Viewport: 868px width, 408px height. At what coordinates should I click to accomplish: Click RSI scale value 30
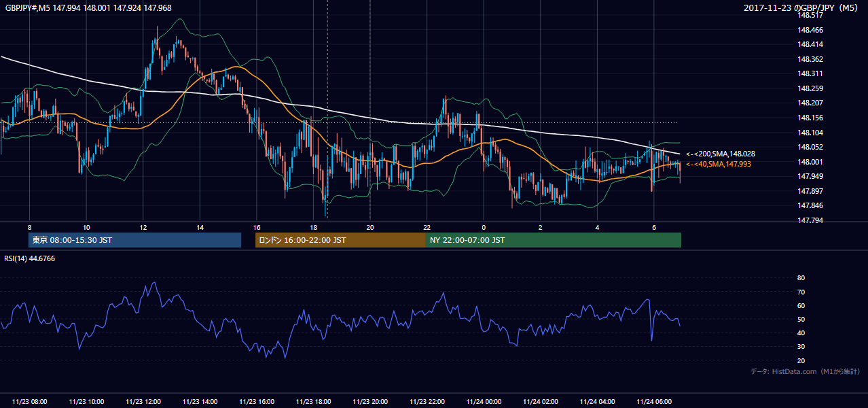point(801,347)
